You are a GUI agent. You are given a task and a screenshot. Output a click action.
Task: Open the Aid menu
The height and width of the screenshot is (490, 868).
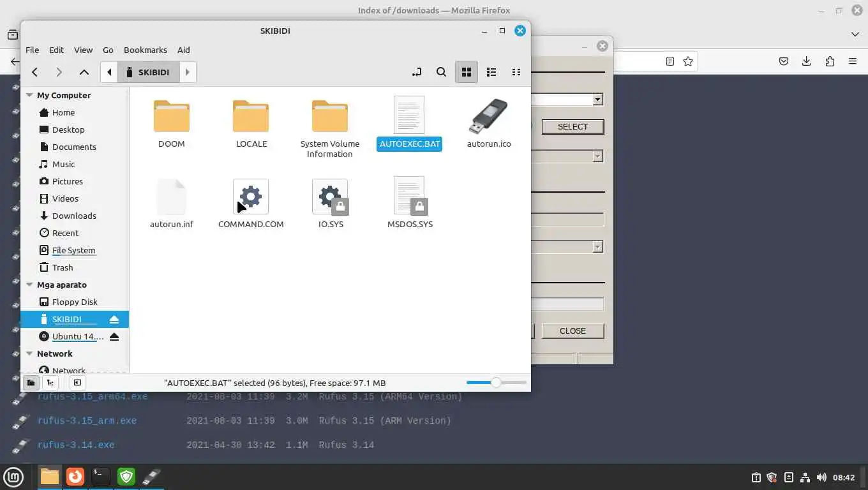[183, 50]
